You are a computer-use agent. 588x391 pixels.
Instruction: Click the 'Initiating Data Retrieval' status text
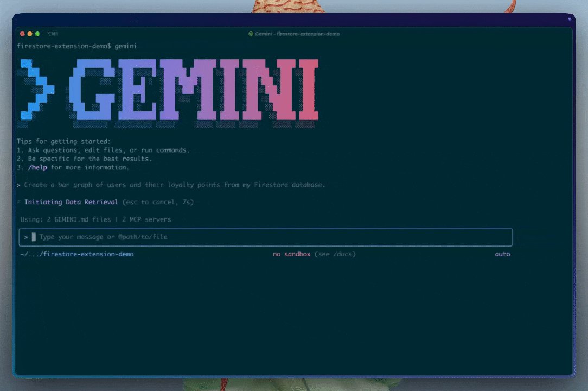tap(71, 202)
